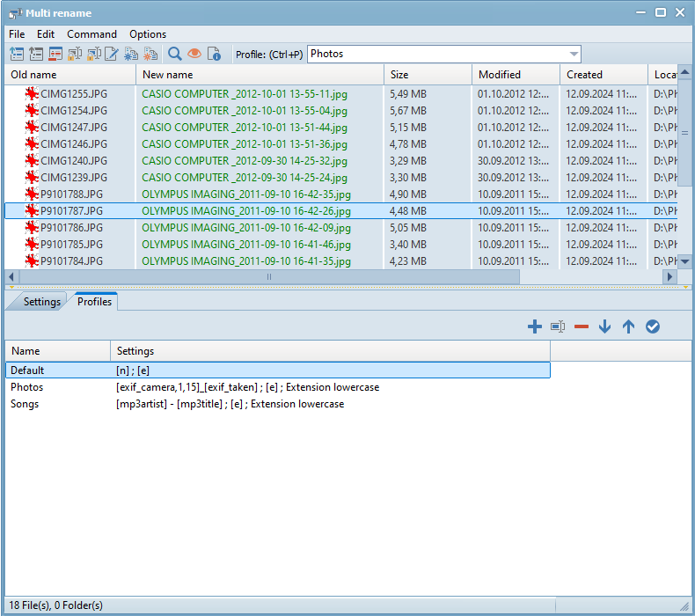Click the blue list icon with up arrow
This screenshot has width=695, height=616.
coord(17,54)
